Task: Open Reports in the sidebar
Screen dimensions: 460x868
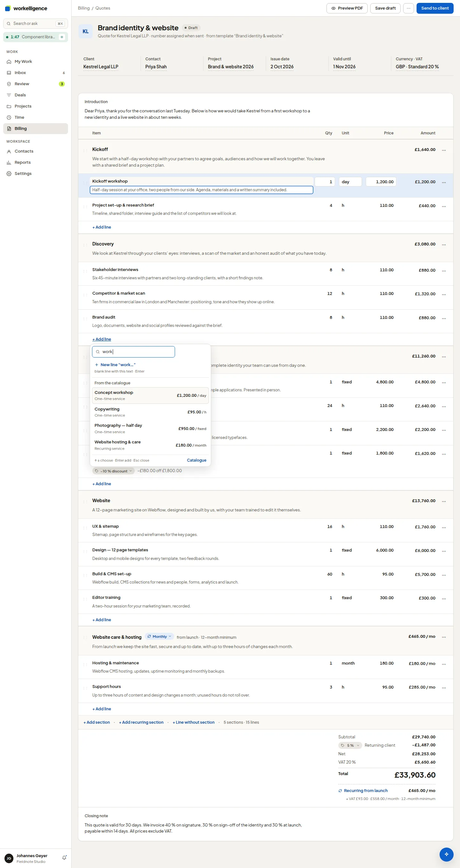Action: [35, 162]
